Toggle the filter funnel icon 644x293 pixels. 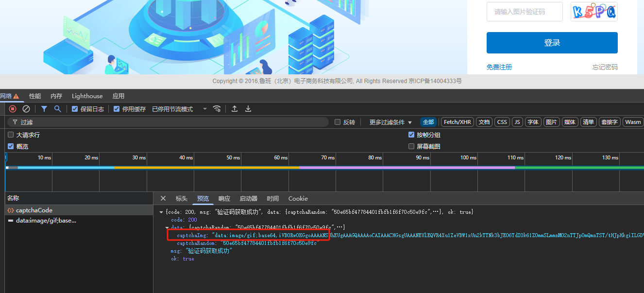[x=44, y=109]
